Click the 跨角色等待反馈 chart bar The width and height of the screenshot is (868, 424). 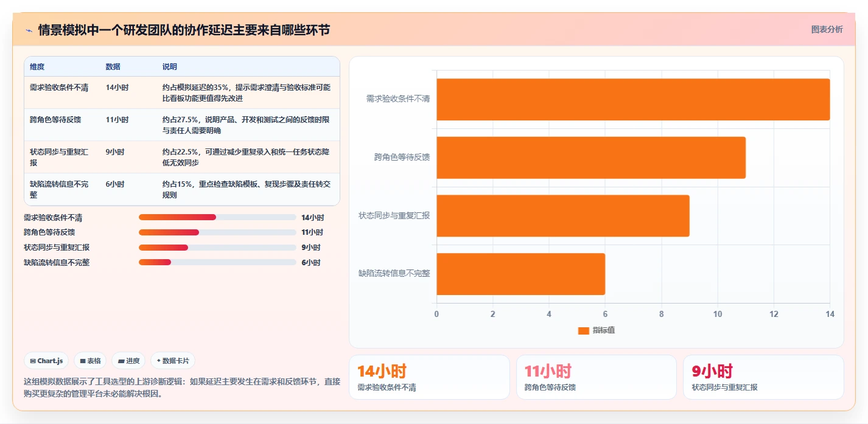(x=591, y=158)
